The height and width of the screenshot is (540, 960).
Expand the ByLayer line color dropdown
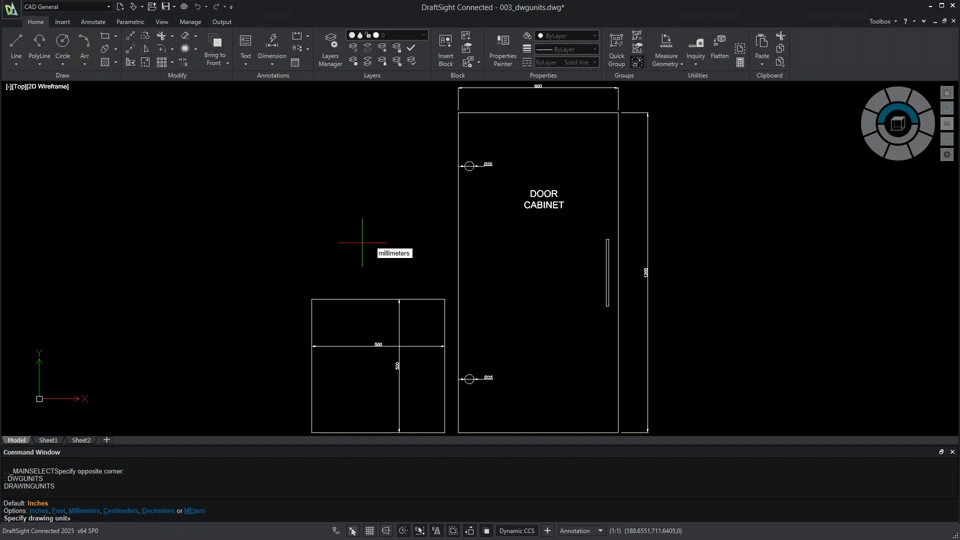click(x=566, y=36)
